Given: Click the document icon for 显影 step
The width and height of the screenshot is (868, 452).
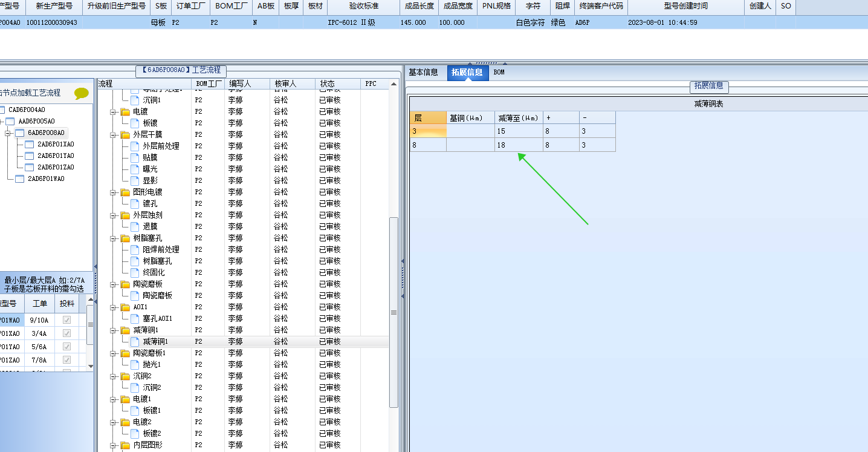Looking at the screenshot, I should [135, 180].
